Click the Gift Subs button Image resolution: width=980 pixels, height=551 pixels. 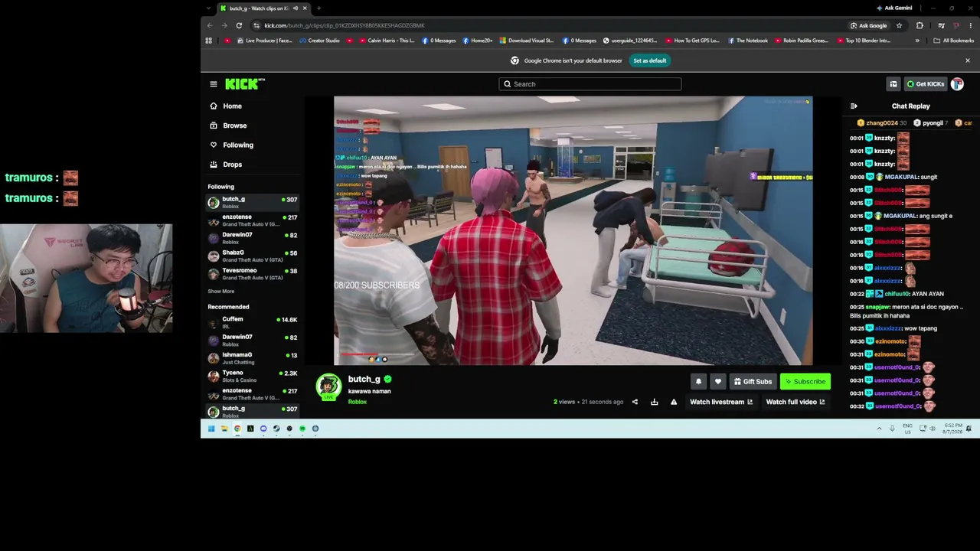[x=752, y=382]
